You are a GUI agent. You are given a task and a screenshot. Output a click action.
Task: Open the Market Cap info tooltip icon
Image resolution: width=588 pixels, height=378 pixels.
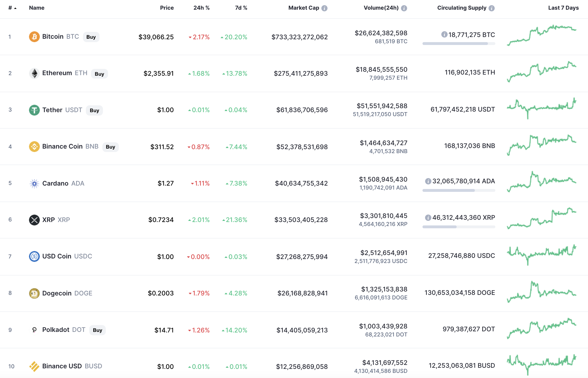[x=324, y=8]
